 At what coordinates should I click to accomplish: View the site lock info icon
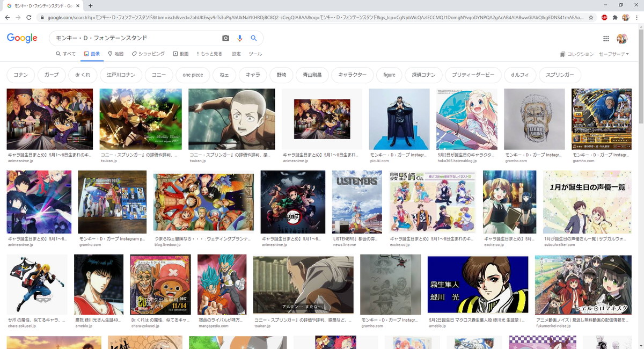click(43, 17)
